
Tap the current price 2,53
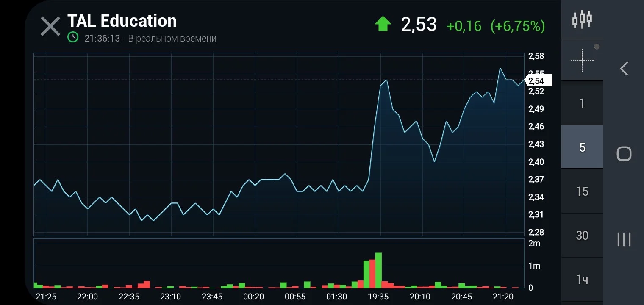[419, 25]
